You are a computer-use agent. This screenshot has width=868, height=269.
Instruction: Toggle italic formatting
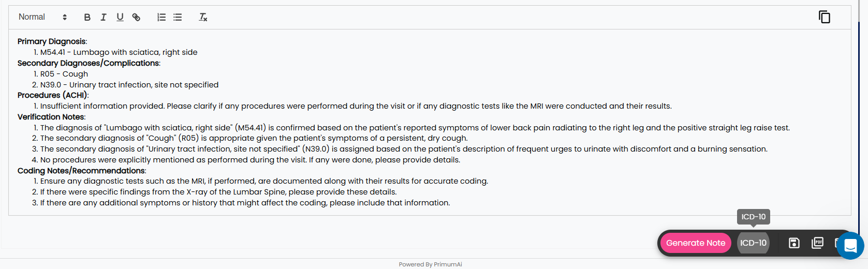[104, 17]
